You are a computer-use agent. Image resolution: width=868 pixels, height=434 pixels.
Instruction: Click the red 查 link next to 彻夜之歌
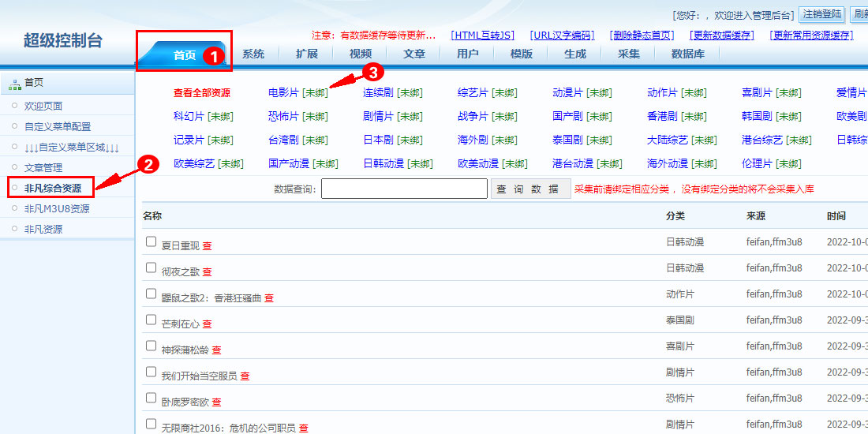[207, 272]
